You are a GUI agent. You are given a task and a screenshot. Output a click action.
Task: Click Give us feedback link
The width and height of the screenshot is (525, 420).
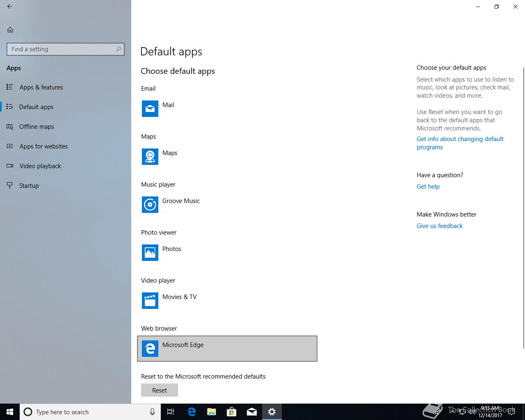440,226
